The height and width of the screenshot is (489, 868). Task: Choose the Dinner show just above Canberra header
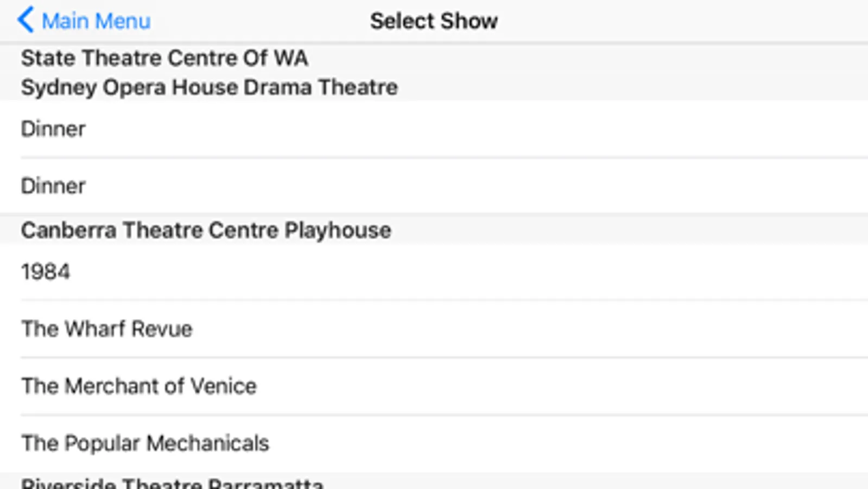53,186
